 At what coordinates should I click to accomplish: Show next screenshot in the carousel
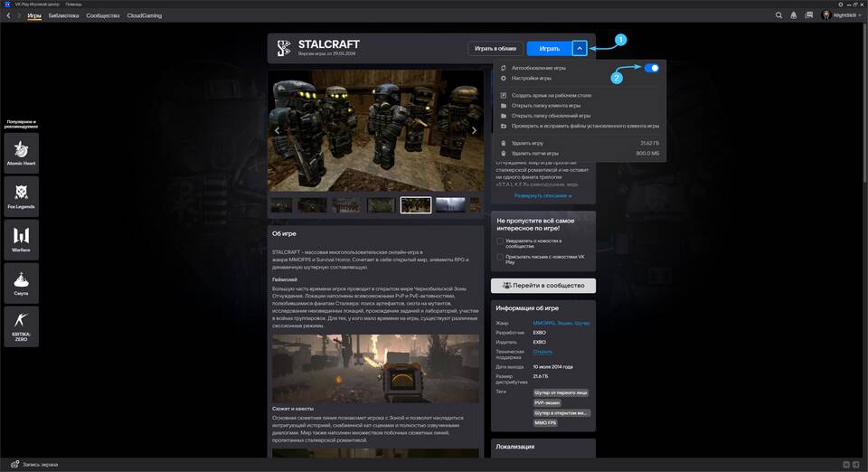pos(475,130)
